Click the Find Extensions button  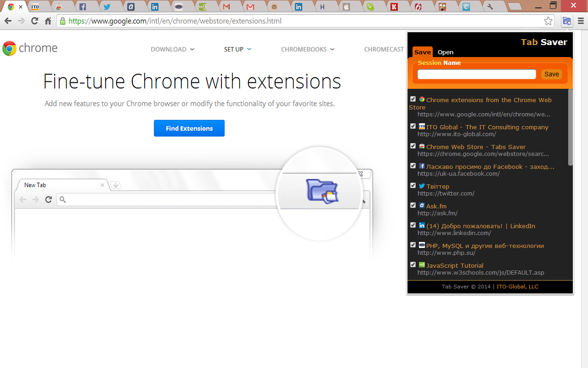pos(189,128)
